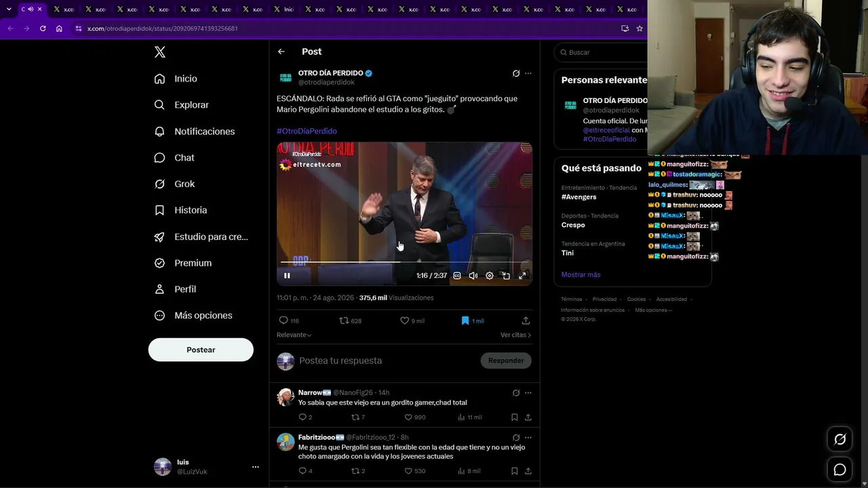View site information icon in address bar
This screenshot has width=868, height=488.
click(x=79, y=28)
